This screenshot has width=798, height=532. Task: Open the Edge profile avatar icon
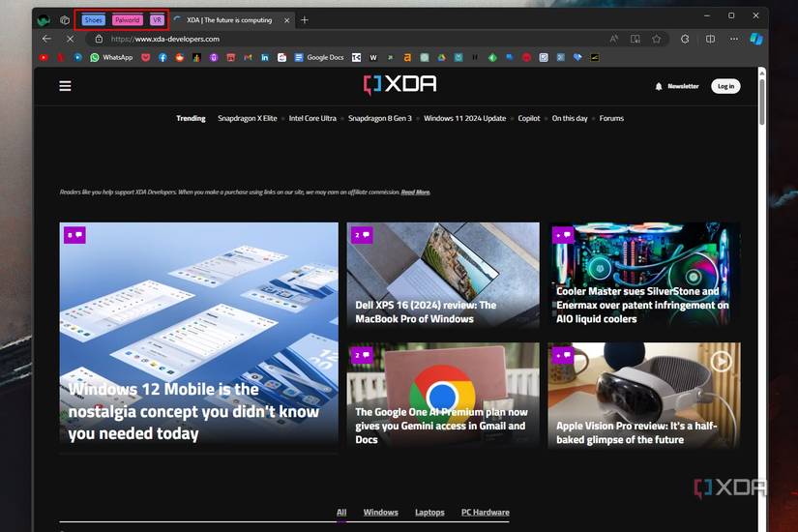coord(44,20)
